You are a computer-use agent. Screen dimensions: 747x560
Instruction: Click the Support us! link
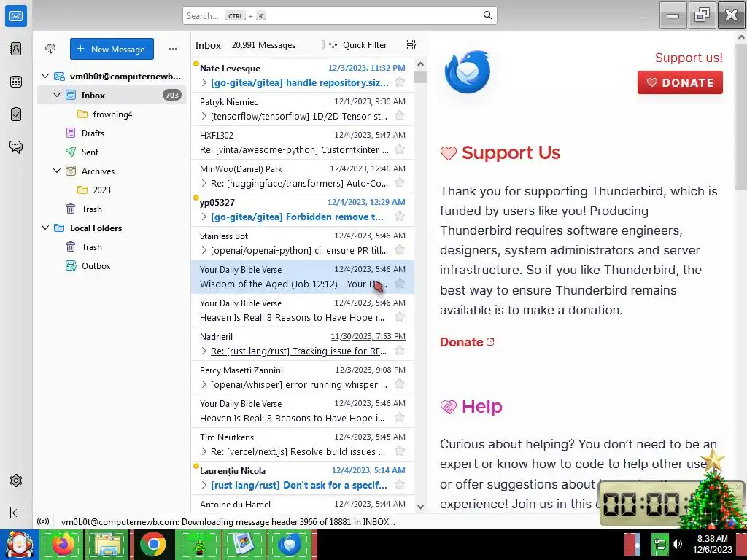(x=689, y=58)
